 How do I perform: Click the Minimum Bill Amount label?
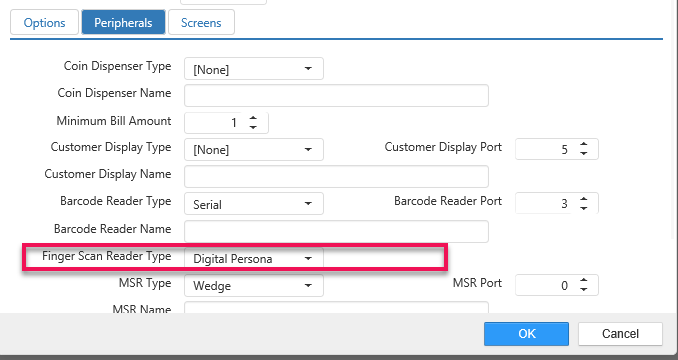(x=114, y=121)
